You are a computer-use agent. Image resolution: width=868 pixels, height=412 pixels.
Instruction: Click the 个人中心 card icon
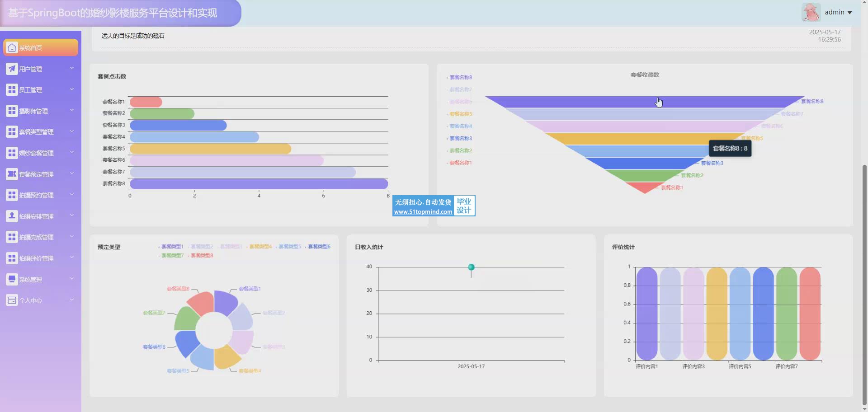coord(12,300)
